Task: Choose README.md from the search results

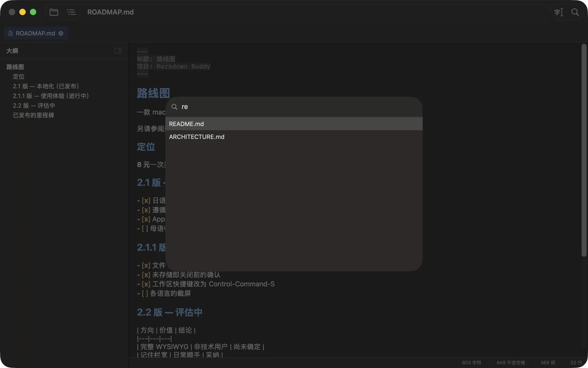Action: pyautogui.click(x=294, y=124)
